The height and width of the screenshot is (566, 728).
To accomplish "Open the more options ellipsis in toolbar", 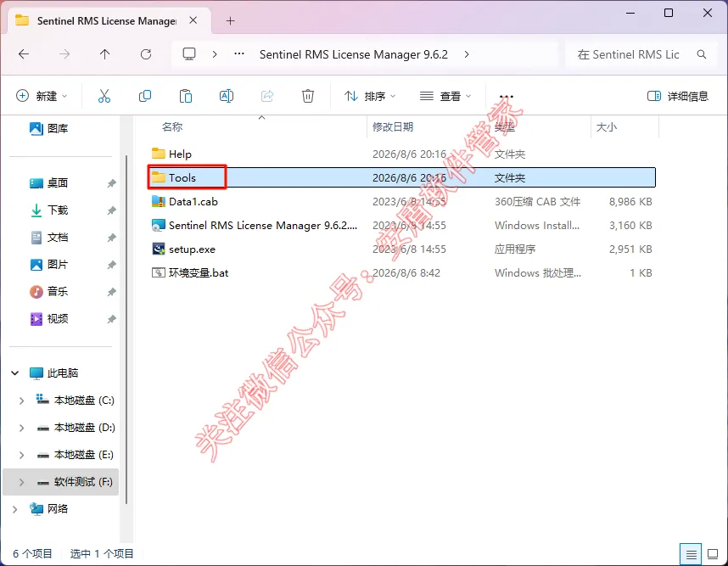I will pyautogui.click(x=507, y=96).
